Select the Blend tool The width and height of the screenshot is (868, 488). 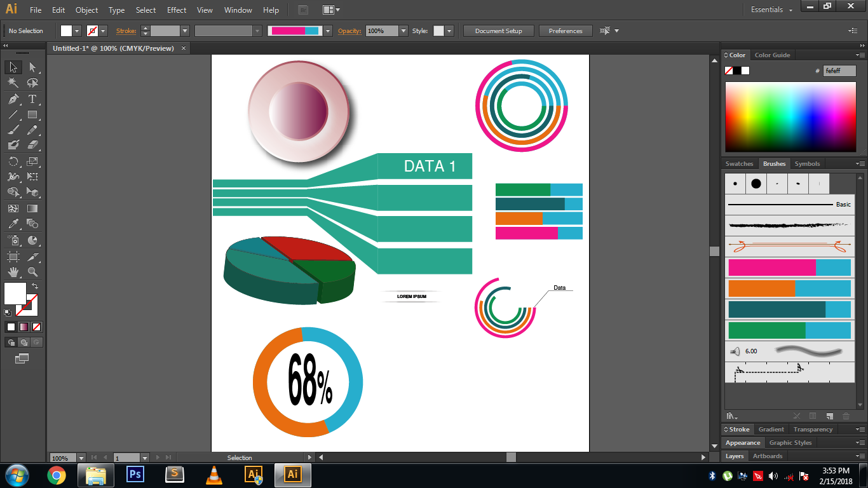tap(32, 224)
